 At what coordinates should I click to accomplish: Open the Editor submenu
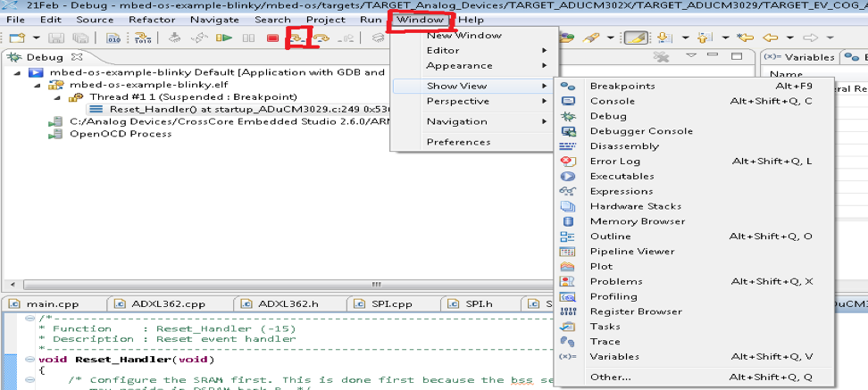472,50
